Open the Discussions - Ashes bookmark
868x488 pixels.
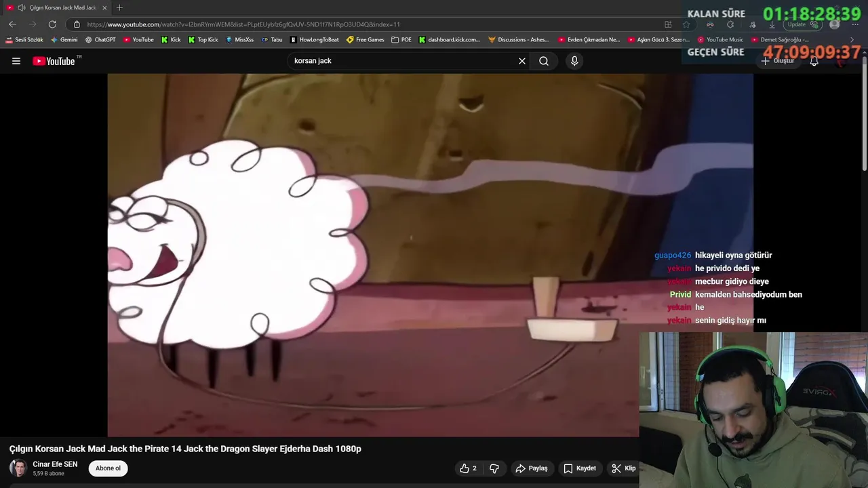pyautogui.click(x=519, y=40)
